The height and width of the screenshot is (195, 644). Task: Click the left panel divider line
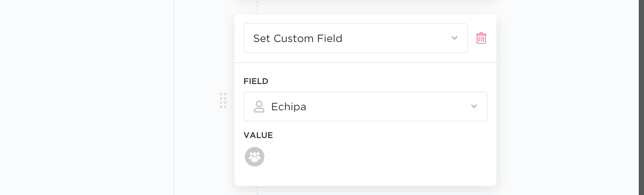[x=174, y=97]
